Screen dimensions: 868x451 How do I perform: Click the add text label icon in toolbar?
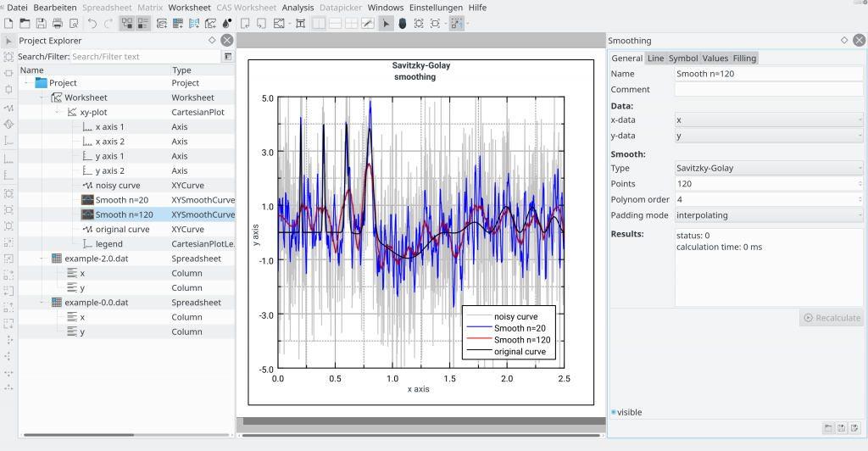click(x=301, y=23)
